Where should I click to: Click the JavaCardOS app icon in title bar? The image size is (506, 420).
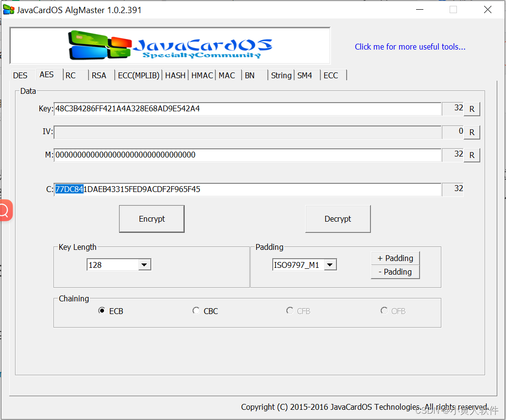[x=8, y=10]
